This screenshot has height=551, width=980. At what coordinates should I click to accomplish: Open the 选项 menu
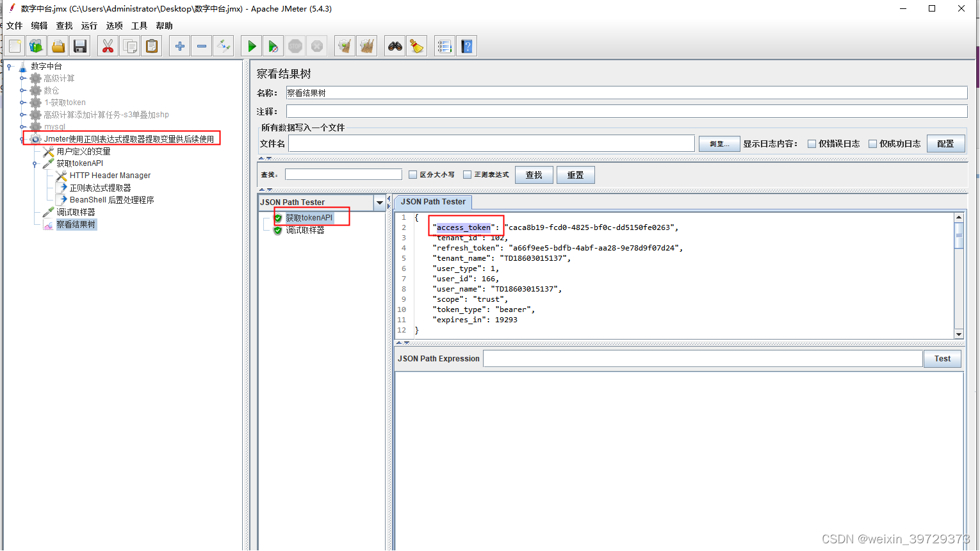[x=114, y=26]
